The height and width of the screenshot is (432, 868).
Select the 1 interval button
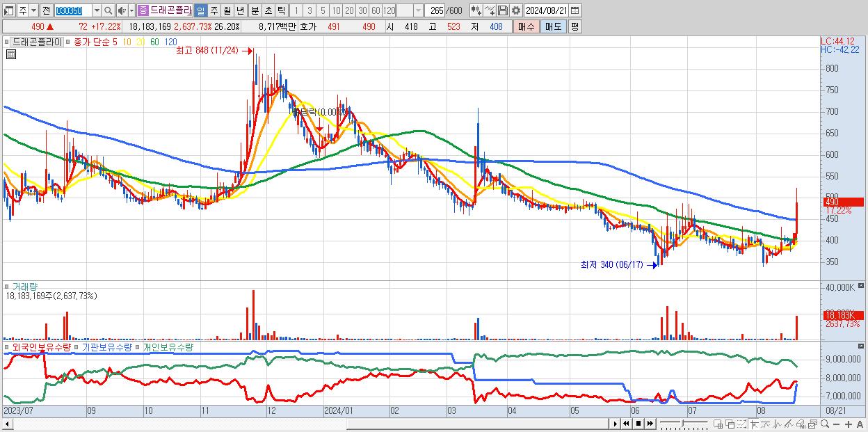296,10
